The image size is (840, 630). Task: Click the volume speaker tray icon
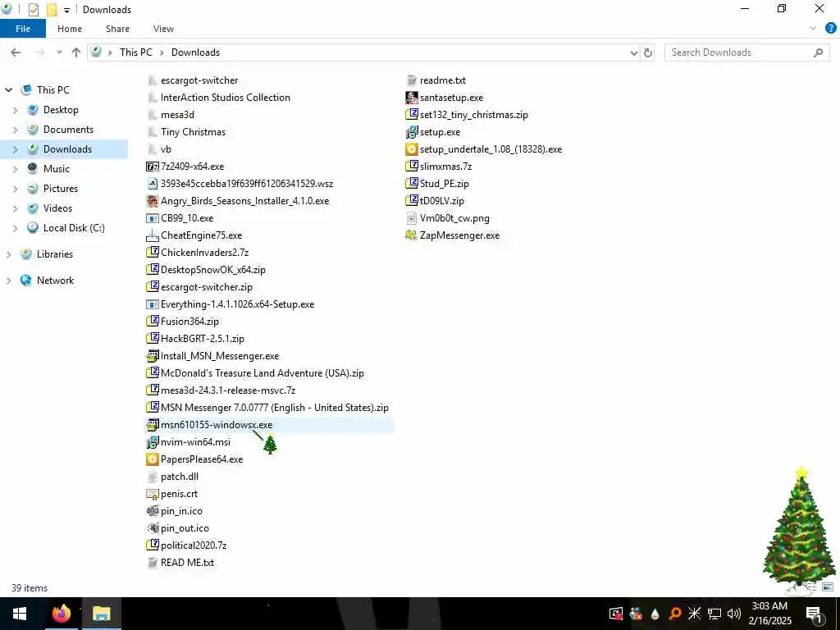(x=734, y=614)
